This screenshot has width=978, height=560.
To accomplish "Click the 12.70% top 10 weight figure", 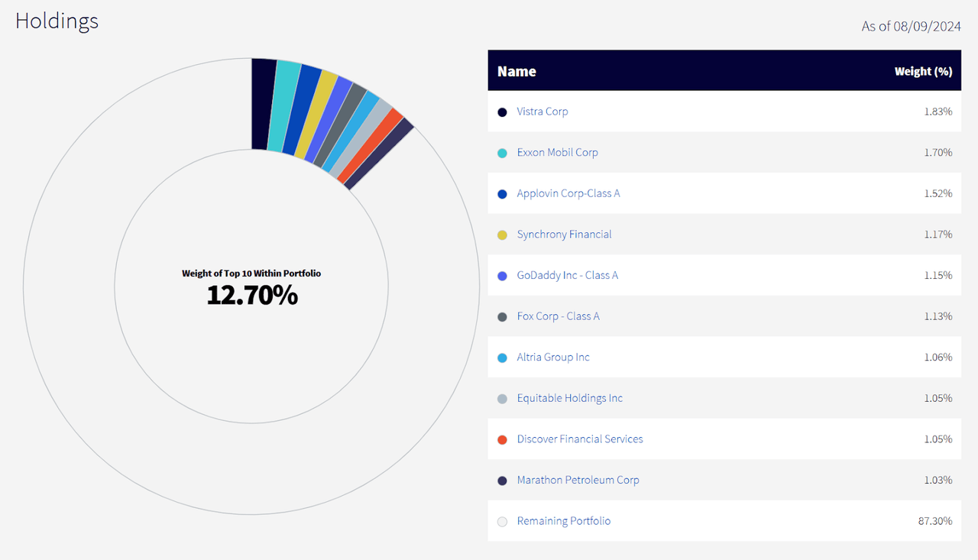I will [252, 295].
